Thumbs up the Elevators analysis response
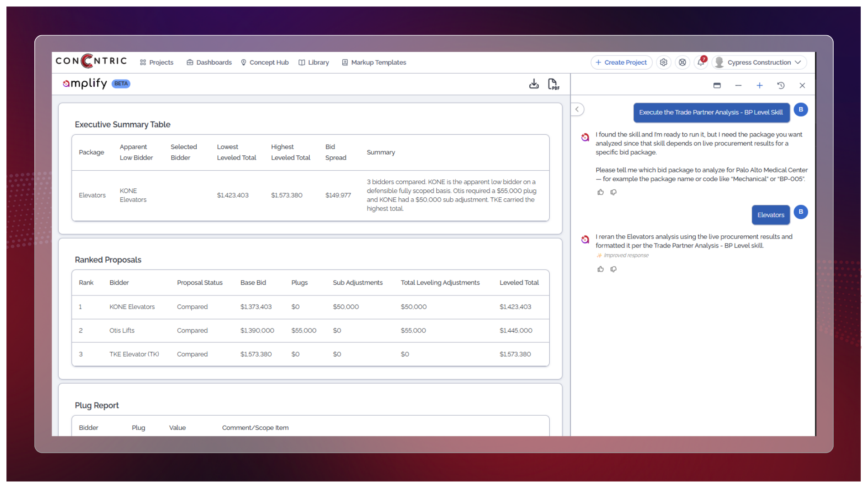 point(600,269)
